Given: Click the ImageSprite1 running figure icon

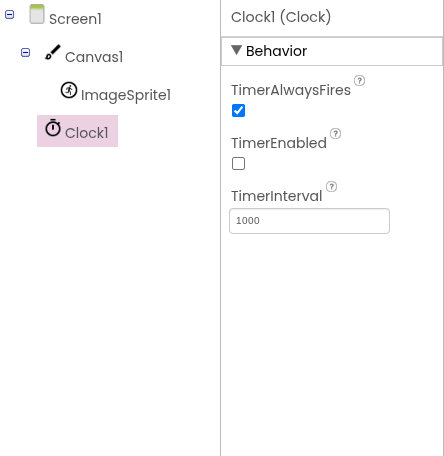Looking at the screenshot, I should [x=69, y=90].
